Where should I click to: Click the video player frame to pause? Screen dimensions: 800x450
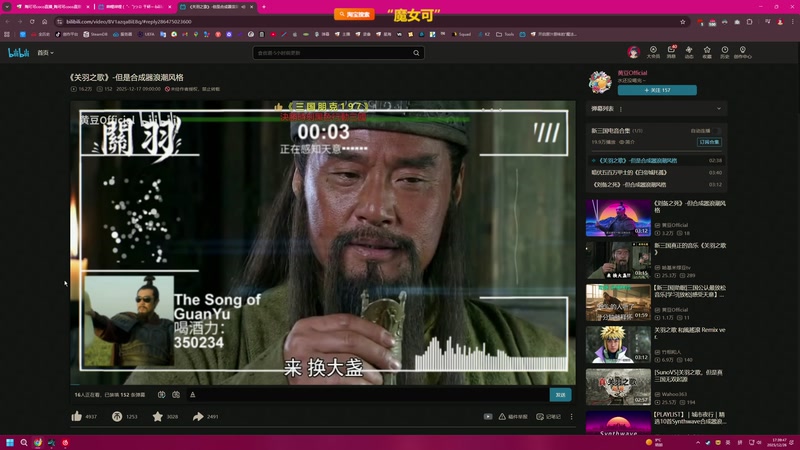323,242
